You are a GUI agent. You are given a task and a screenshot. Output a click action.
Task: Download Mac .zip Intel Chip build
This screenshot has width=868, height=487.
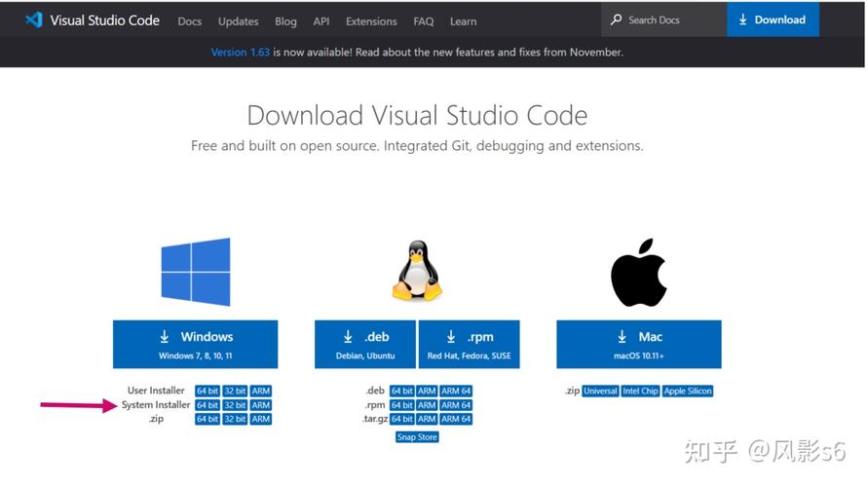640,391
